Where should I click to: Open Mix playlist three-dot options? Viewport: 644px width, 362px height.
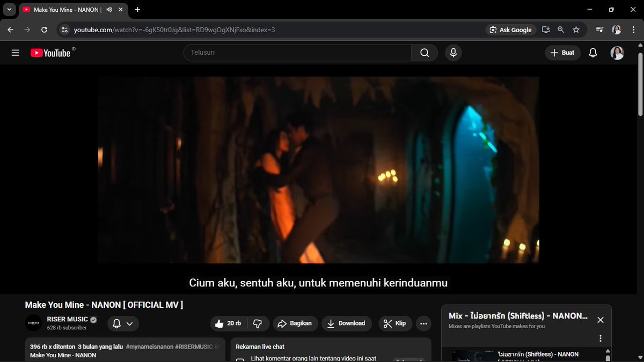pyautogui.click(x=601, y=338)
